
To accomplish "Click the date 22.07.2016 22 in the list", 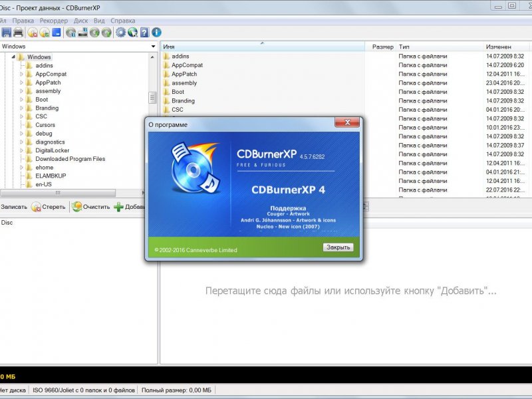I will click(x=505, y=190).
